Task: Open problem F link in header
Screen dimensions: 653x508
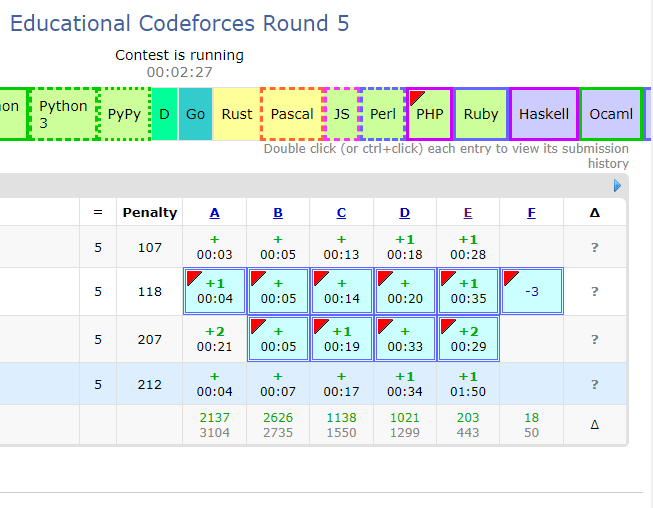Action: pyautogui.click(x=531, y=213)
